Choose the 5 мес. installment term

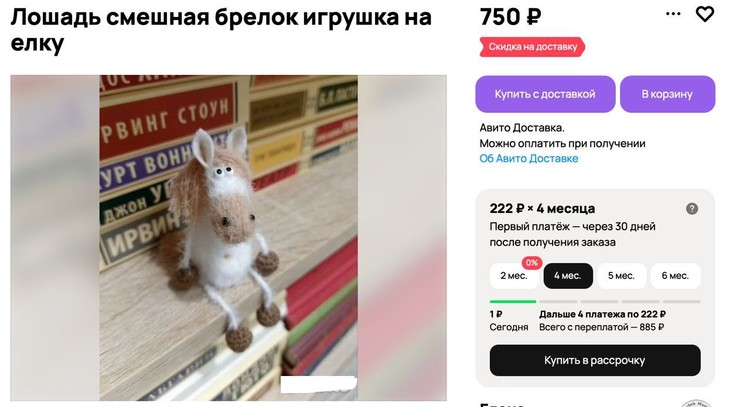click(621, 276)
